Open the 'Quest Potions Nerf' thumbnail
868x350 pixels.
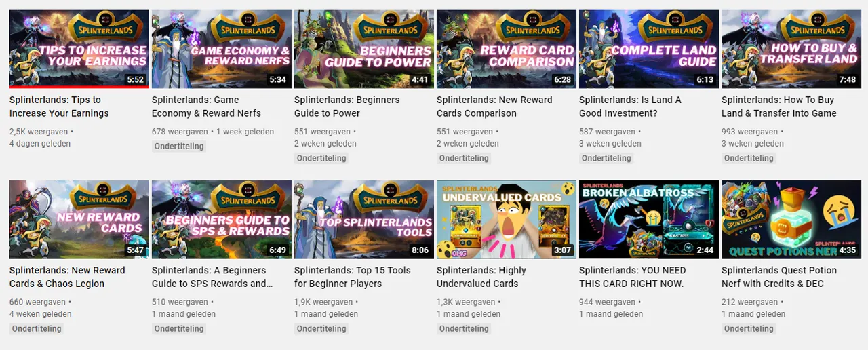click(791, 220)
